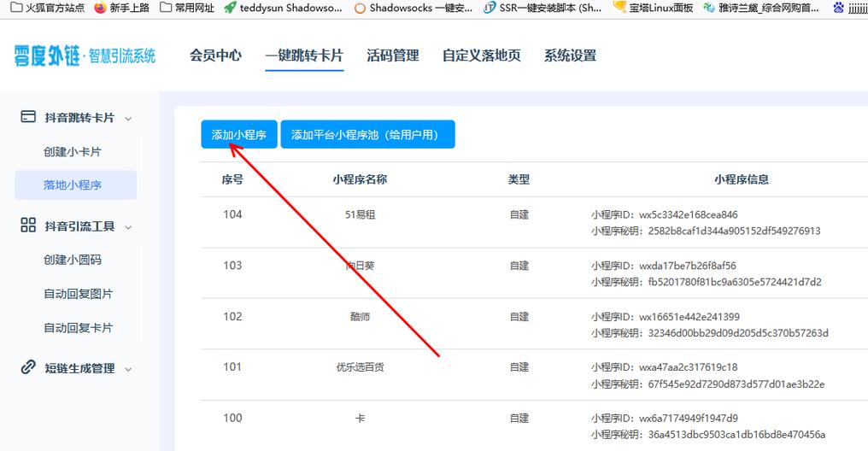Click the 小程序信息 column header
The width and height of the screenshot is (868, 451).
tap(742, 179)
